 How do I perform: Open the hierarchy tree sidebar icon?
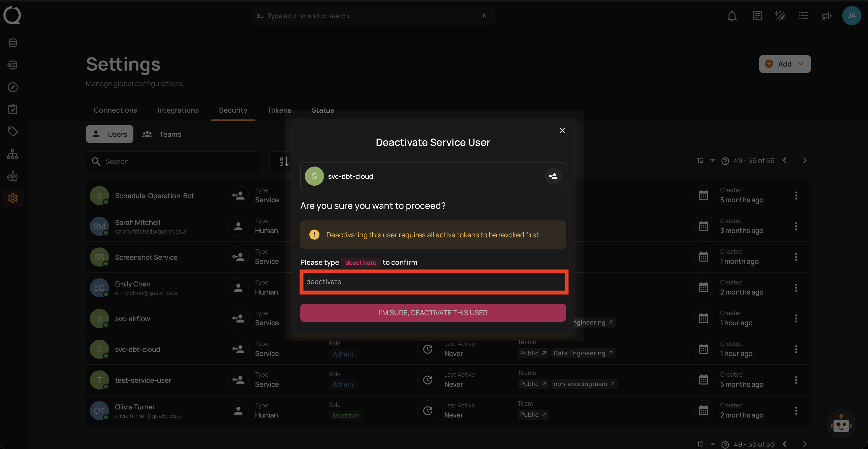[13, 154]
